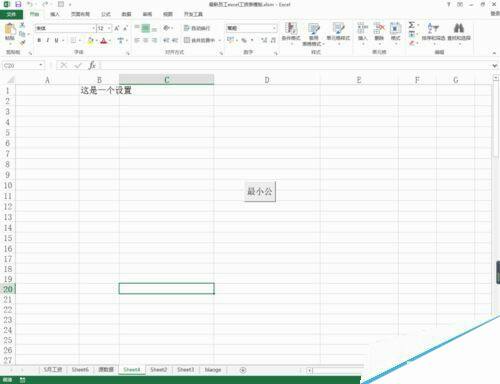Open Conditional Formatting icon

291,28
